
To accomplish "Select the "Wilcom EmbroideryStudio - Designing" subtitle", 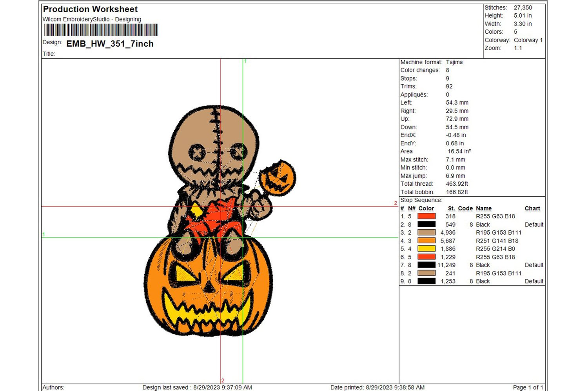I will tap(92, 19).
